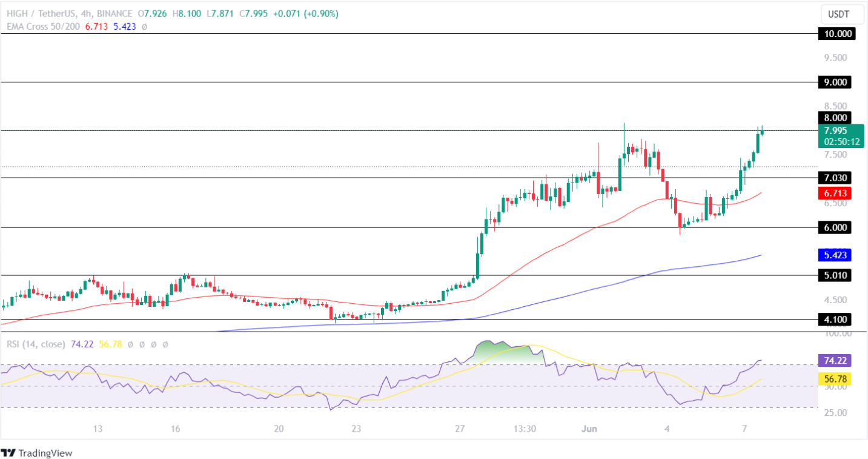Select the RSI (14, close) indicator label

click(x=36, y=344)
